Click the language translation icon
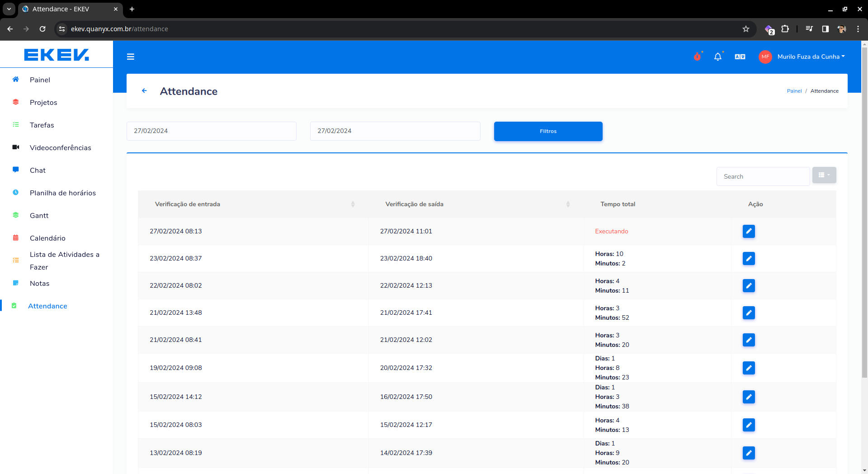 click(x=740, y=57)
